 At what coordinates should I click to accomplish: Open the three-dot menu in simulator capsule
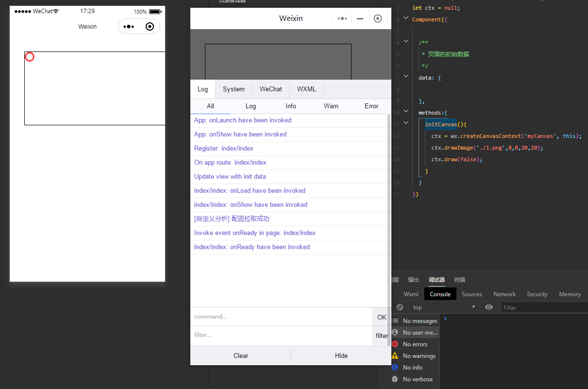click(129, 27)
